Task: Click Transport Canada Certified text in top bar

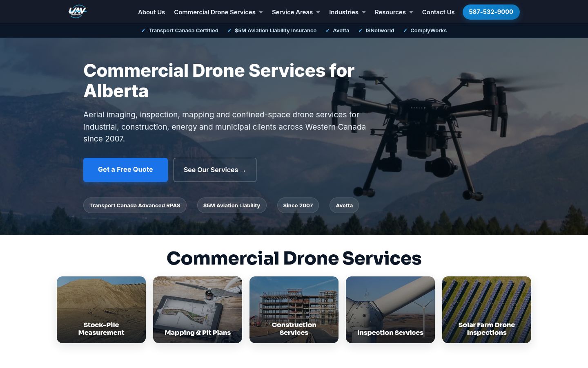Action: 183,31
